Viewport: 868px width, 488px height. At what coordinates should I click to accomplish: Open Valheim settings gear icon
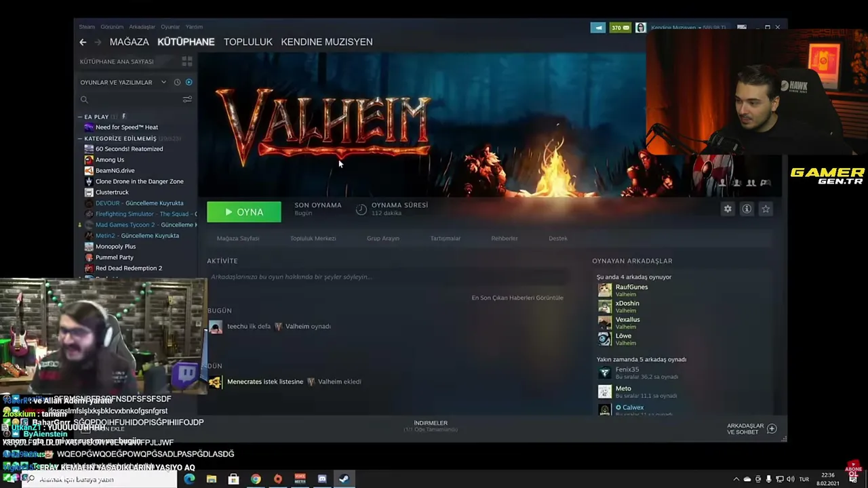pyautogui.click(x=728, y=209)
